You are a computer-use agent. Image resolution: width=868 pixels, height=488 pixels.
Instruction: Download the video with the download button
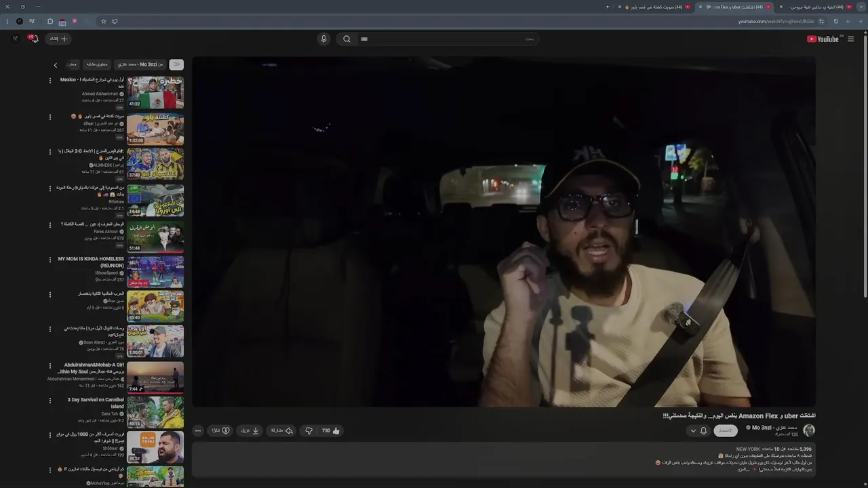250,430
